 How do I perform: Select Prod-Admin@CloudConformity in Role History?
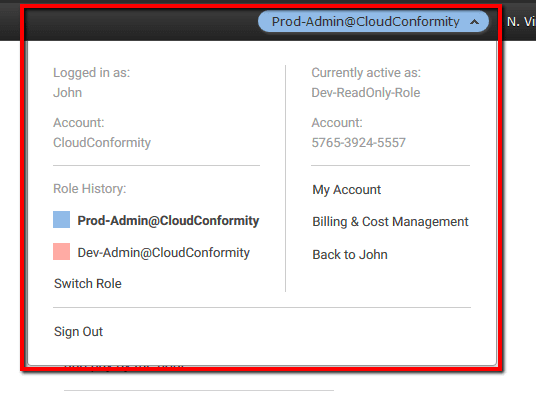(x=168, y=221)
